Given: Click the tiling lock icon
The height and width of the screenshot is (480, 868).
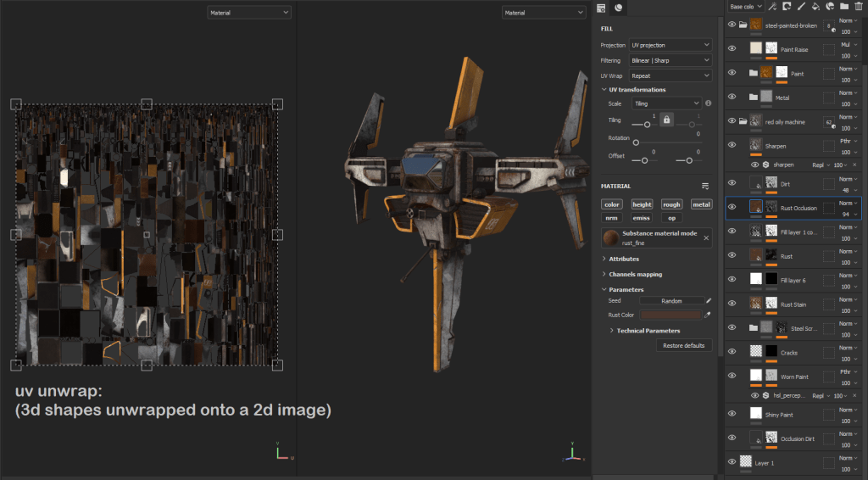Looking at the screenshot, I should point(667,120).
